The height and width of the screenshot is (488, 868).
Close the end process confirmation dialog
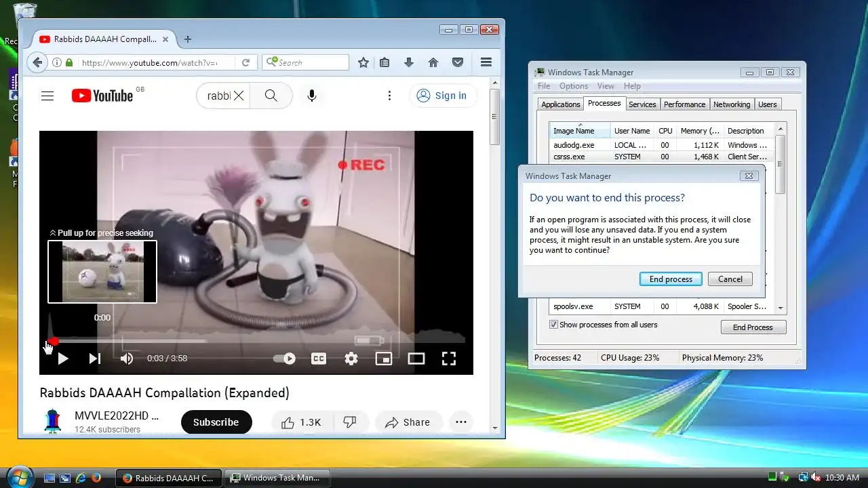[x=749, y=176]
